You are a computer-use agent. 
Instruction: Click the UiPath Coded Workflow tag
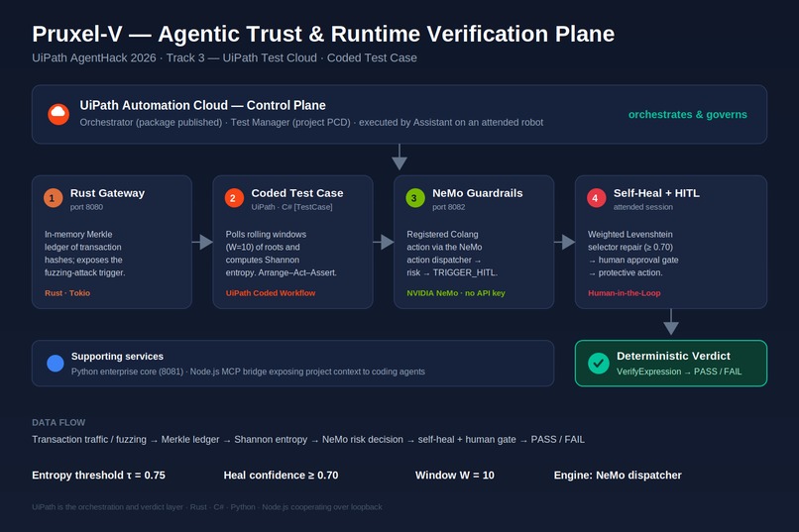click(271, 292)
